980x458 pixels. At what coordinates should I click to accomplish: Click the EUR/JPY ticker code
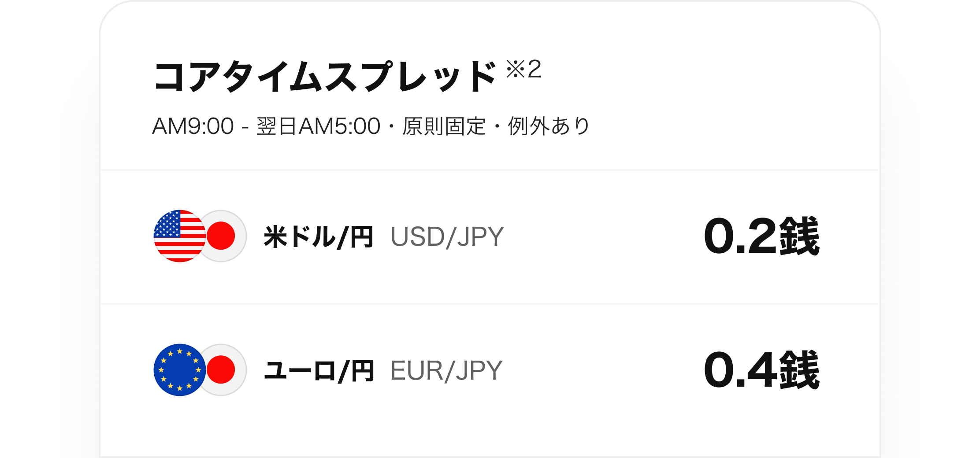[x=446, y=371]
